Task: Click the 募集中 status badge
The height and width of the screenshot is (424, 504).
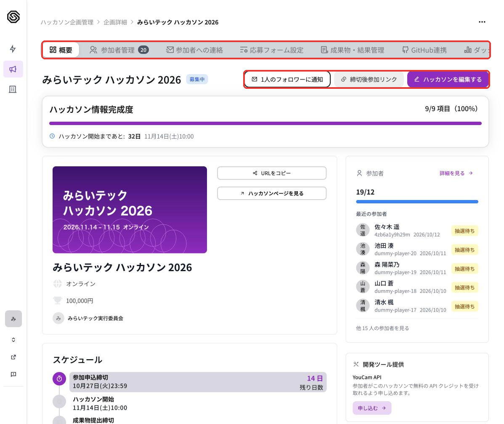Action: tap(197, 80)
